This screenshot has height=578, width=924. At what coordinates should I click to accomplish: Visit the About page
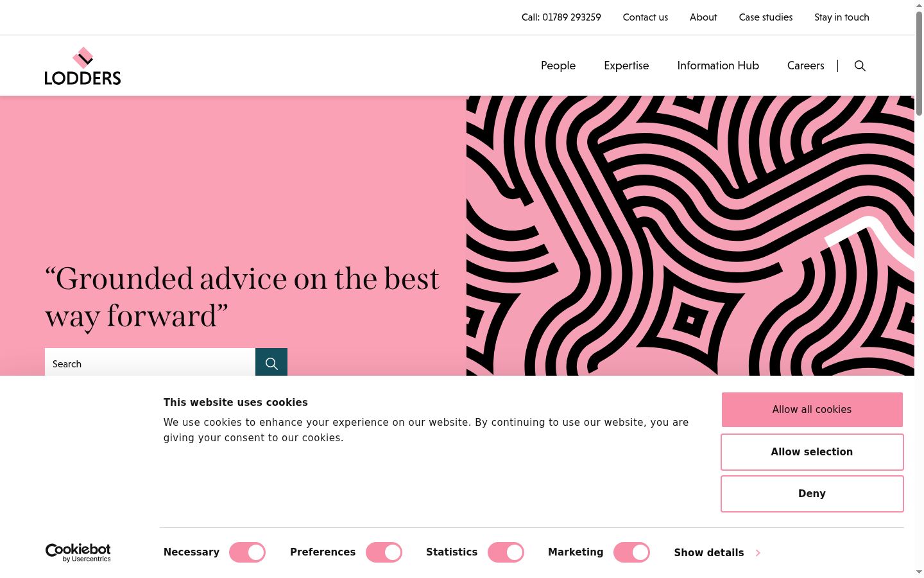(703, 17)
